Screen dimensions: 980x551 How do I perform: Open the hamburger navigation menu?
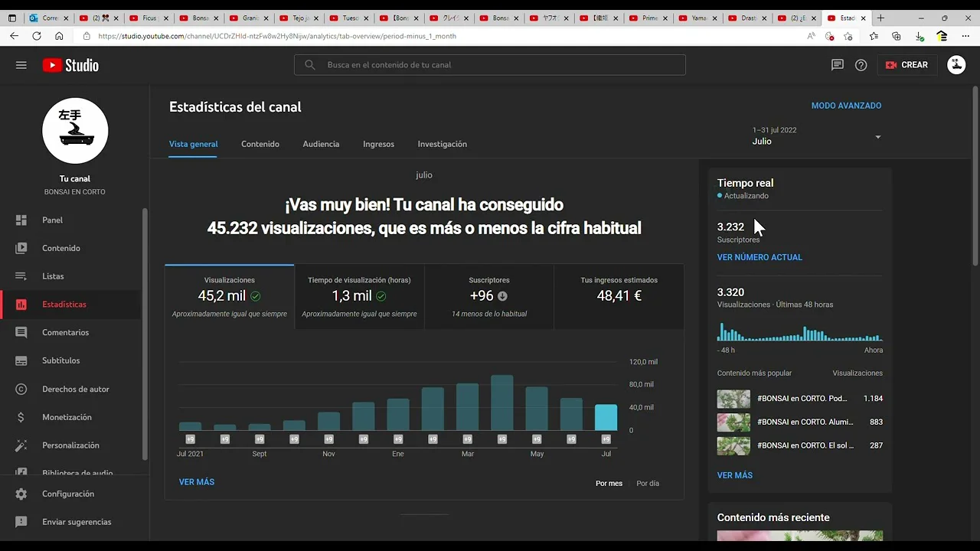tap(21, 65)
